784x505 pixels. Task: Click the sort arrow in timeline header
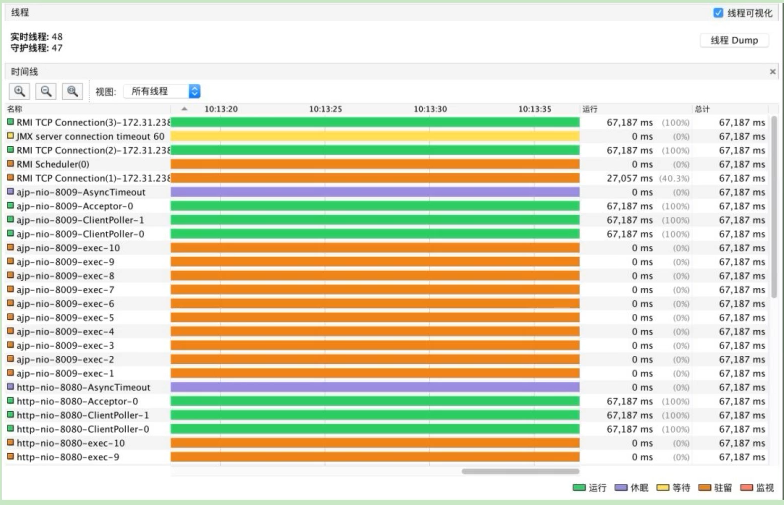(x=184, y=108)
